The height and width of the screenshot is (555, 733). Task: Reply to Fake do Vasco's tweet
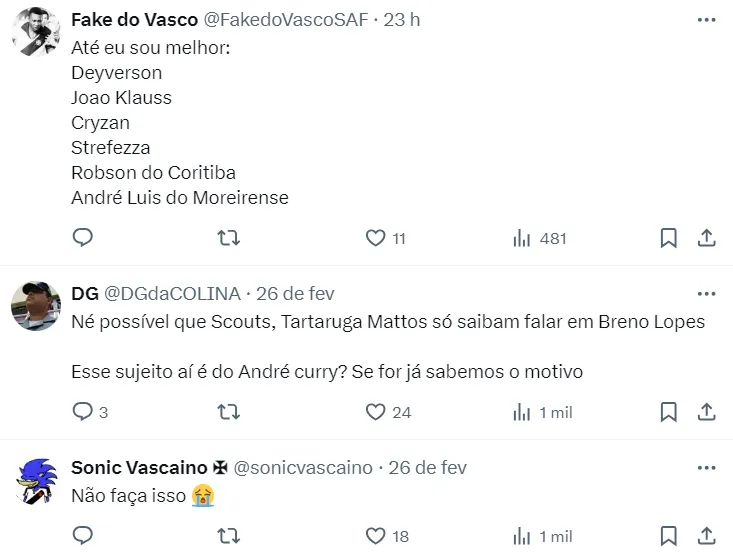click(83, 238)
